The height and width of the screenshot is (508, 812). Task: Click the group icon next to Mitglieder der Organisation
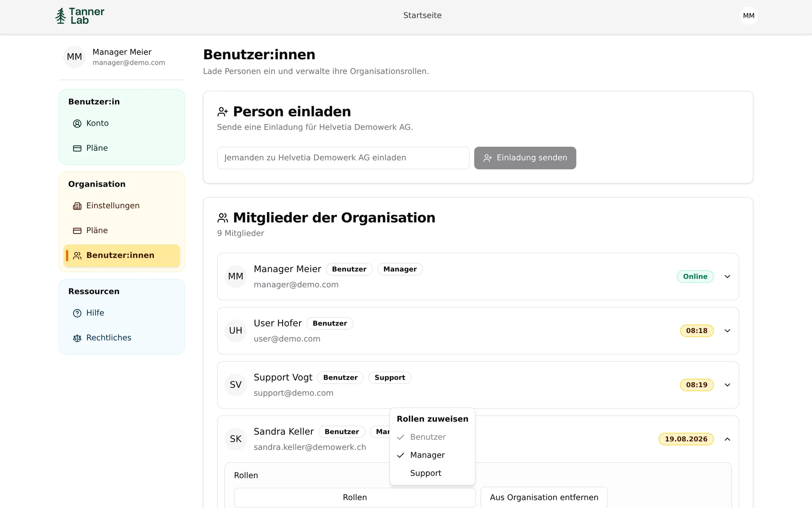222,218
